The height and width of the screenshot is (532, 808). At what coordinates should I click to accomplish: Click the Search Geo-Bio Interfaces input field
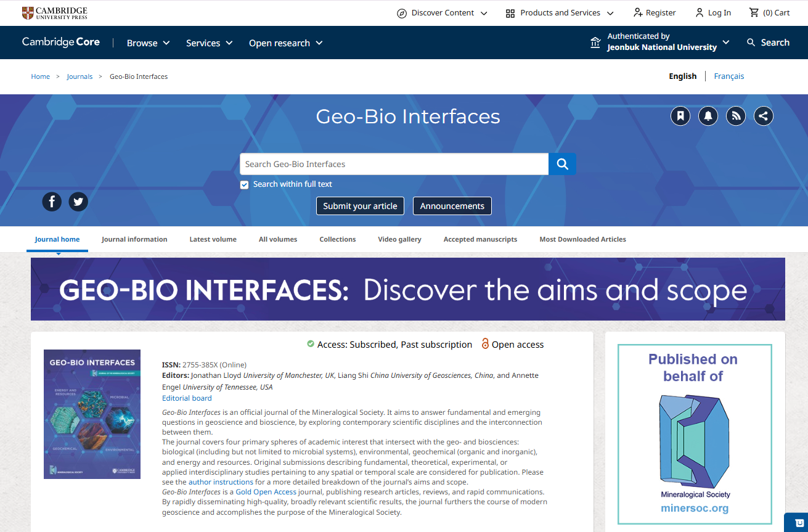coord(394,164)
